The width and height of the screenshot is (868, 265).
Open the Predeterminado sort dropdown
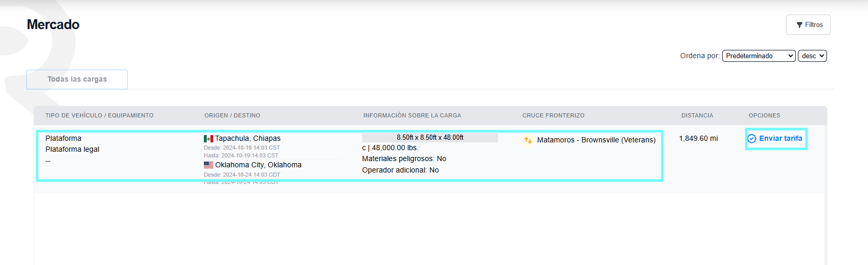[x=759, y=56]
